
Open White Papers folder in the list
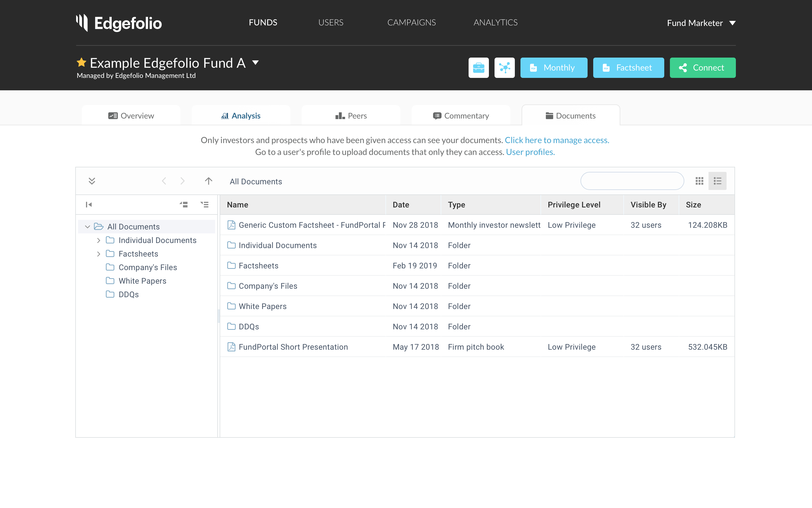tap(477, 306)
